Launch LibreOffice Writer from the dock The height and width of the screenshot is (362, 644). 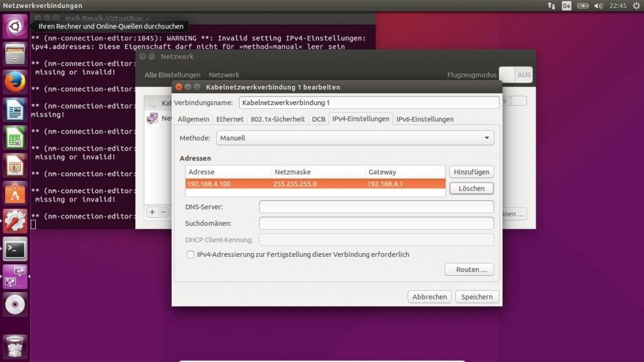(15, 110)
